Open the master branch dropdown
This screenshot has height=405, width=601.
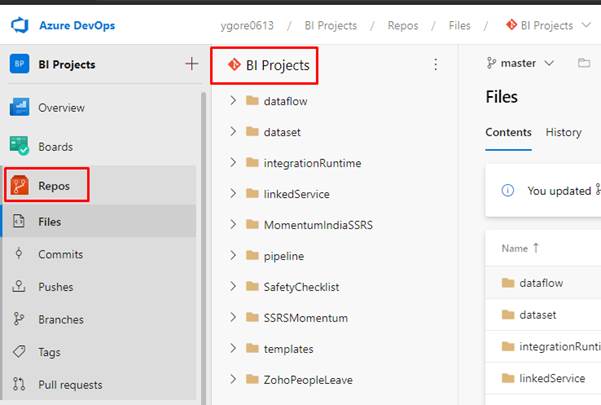(x=520, y=63)
